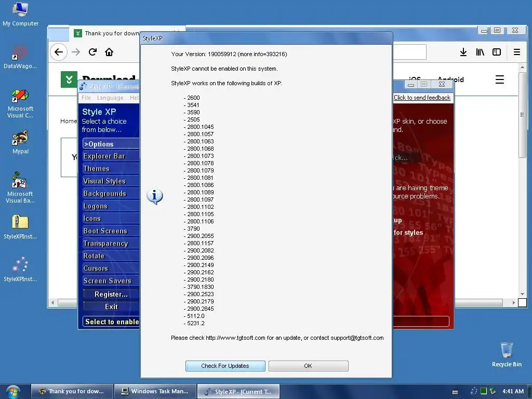Click Exit button in Style XP
532x399 pixels.
click(x=111, y=307)
